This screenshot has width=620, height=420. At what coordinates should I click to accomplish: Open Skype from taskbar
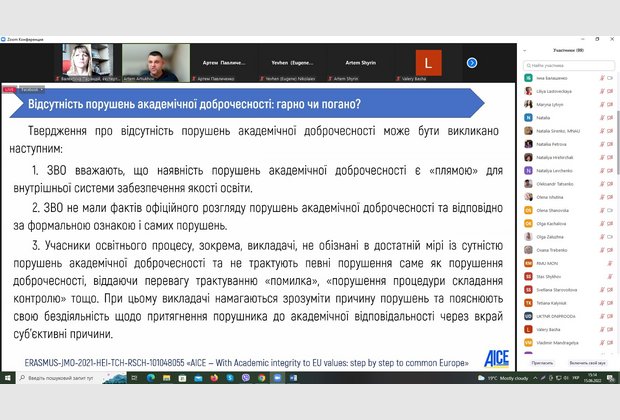point(230,378)
